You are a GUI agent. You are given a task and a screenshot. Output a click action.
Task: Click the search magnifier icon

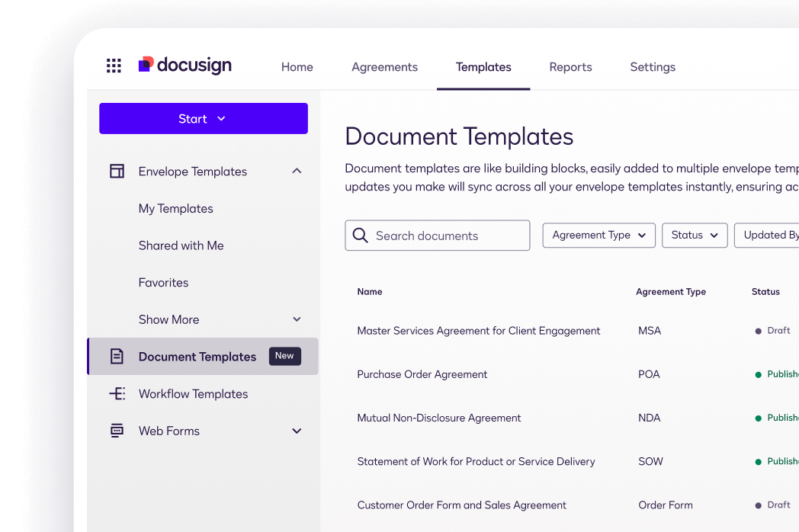(361, 236)
